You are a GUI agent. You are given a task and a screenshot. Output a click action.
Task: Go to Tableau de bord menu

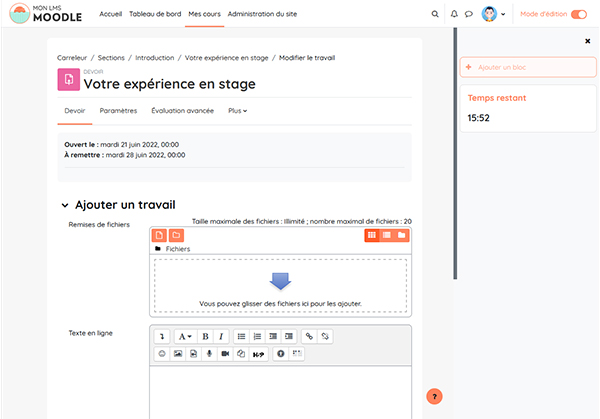click(154, 15)
